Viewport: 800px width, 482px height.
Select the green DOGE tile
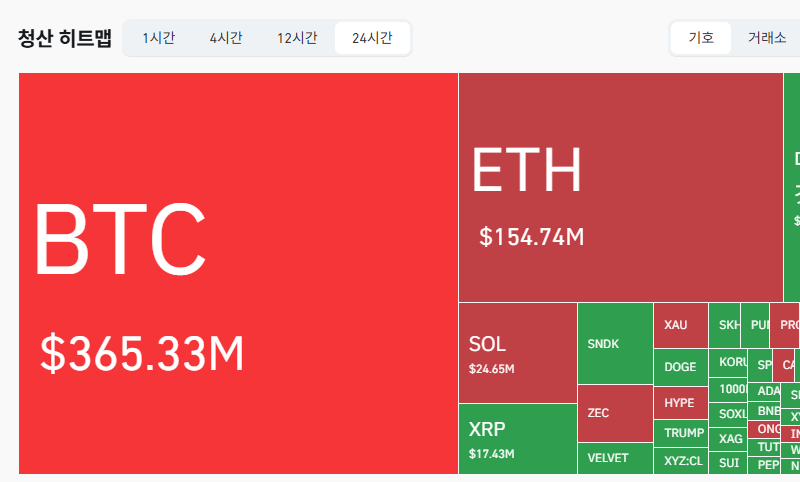point(681,367)
